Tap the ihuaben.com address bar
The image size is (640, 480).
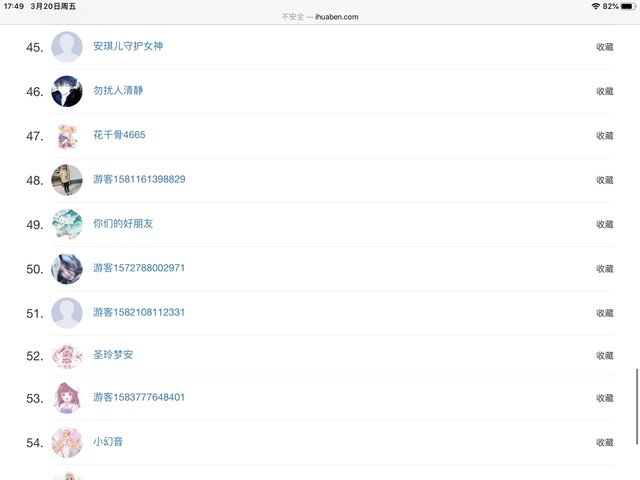point(320,17)
